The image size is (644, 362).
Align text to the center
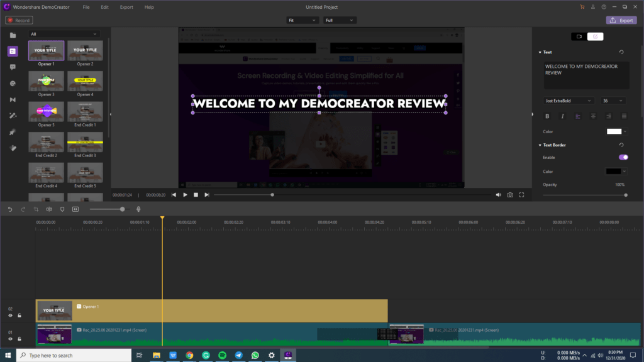(593, 116)
